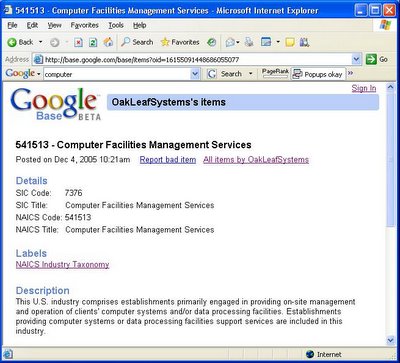Open the File menu
Image resolution: width=400 pixels, height=363 pixels.
[x=12, y=25]
